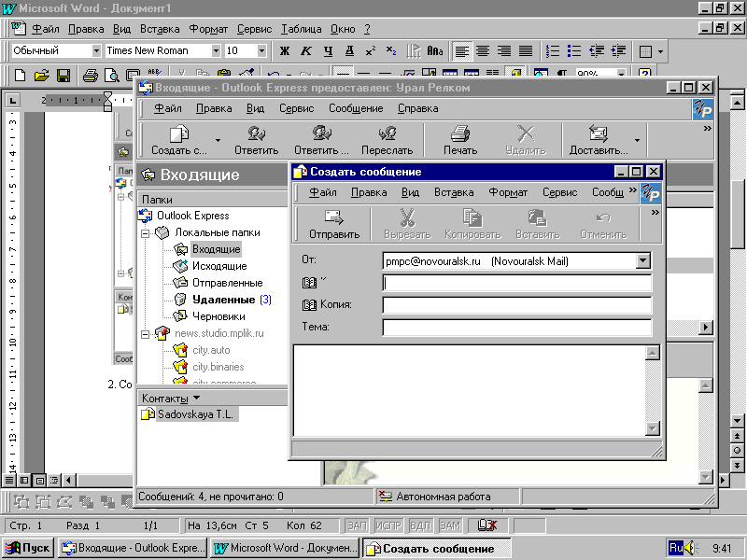Click Bold (Ж) in Word toolbar
Image resolution: width=747 pixels, height=560 pixels.
pyautogui.click(x=285, y=51)
